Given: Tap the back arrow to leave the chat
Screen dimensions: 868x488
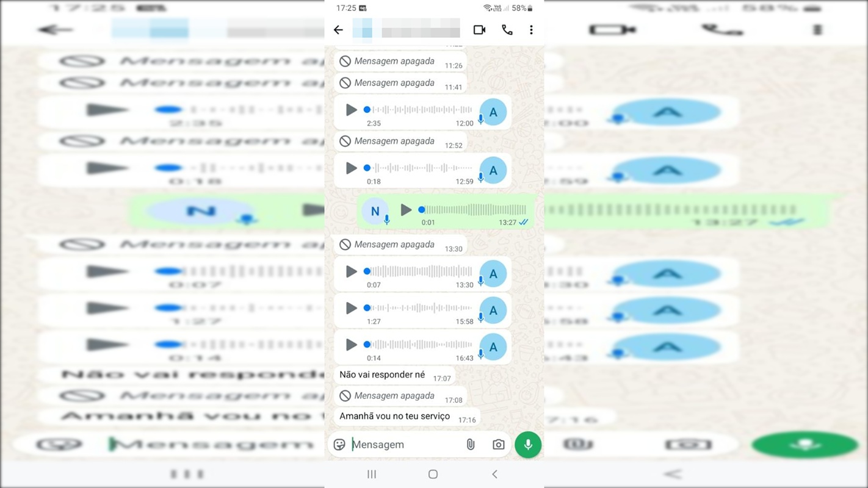Looking at the screenshot, I should (x=338, y=29).
